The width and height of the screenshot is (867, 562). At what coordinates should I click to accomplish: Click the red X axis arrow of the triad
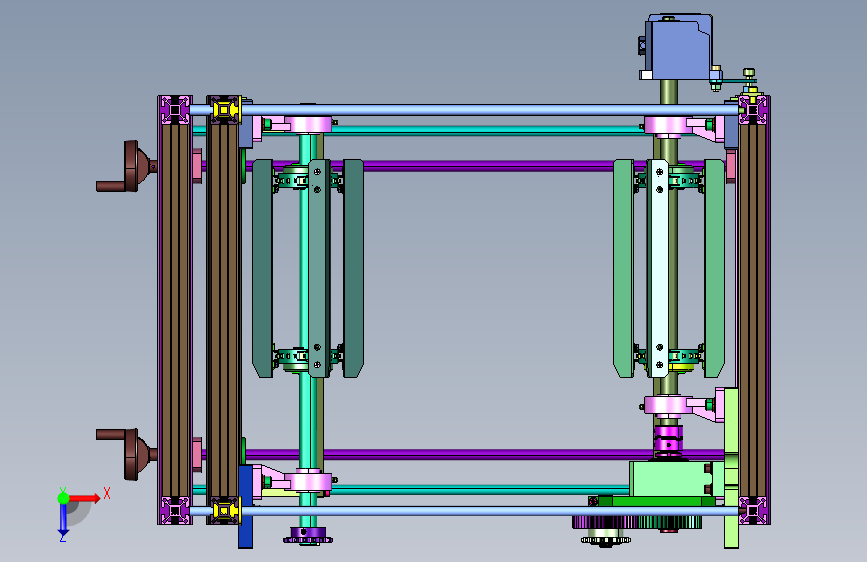[85, 498]
